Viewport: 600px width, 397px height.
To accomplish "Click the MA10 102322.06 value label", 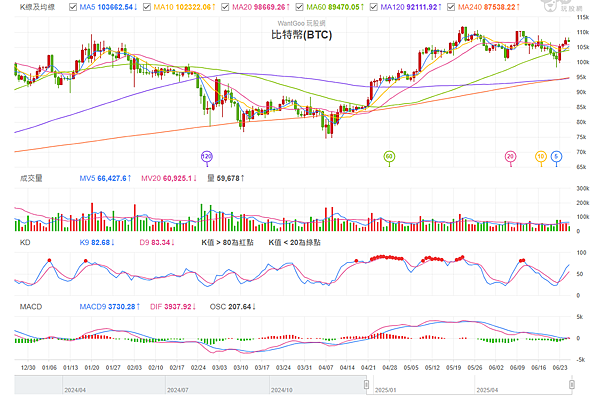I will coord(184,7).
